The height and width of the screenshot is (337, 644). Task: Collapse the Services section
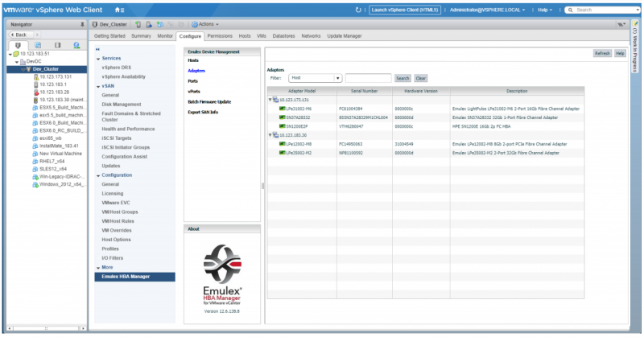pos(98,59)
